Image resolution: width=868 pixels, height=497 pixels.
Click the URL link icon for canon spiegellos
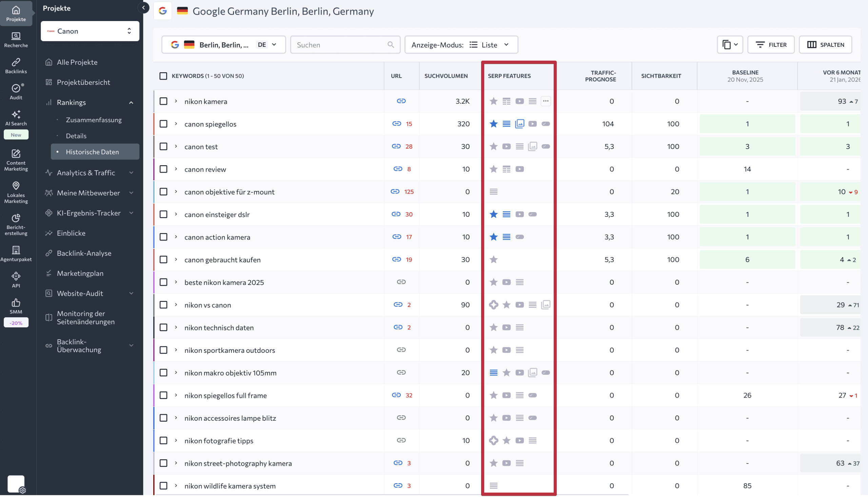click(396, 123)
